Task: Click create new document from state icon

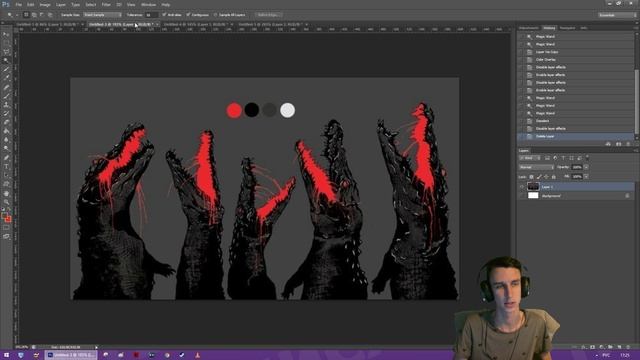Action: [x=608, y=144]
